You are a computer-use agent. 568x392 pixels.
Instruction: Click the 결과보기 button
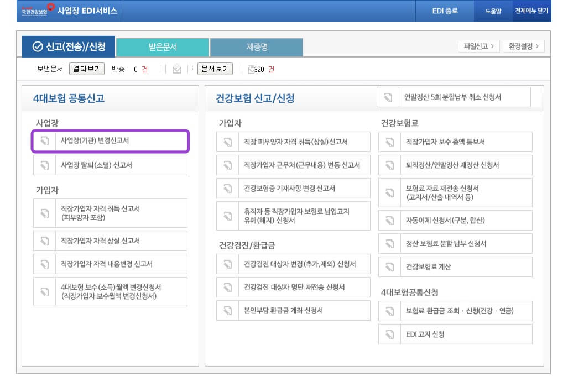(86, 69)
